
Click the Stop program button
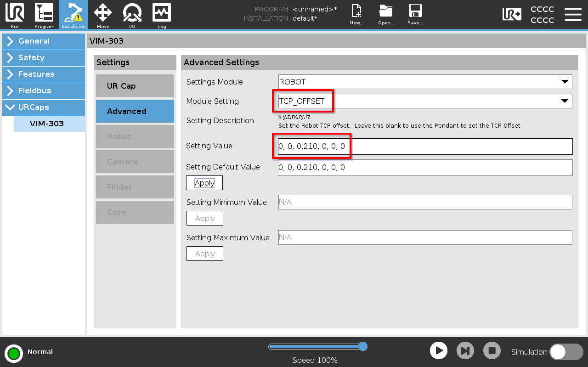point(492,351)
